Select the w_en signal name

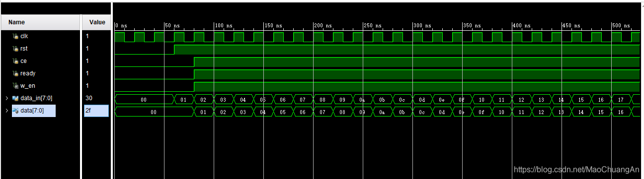pos(27,86)
